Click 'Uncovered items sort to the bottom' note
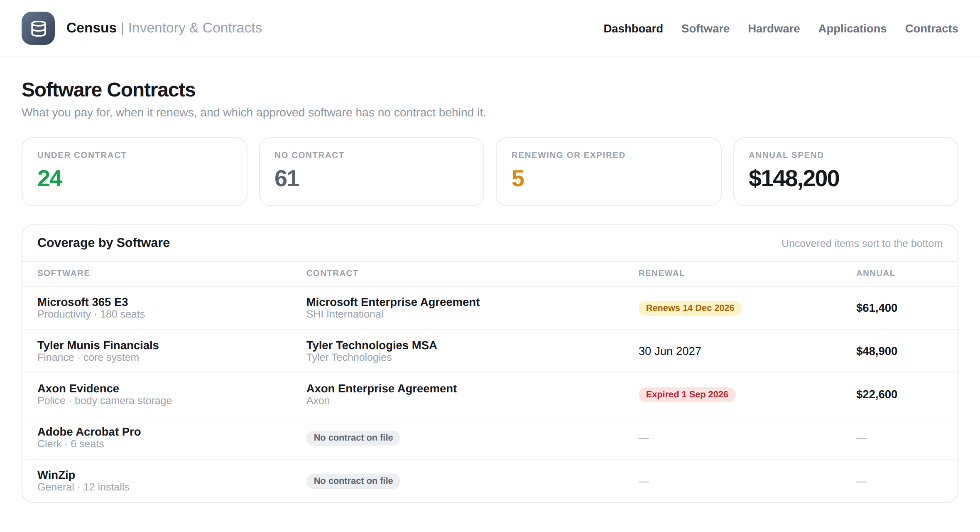The width and height of the screenshot is (980, 532). coord(862,244)
